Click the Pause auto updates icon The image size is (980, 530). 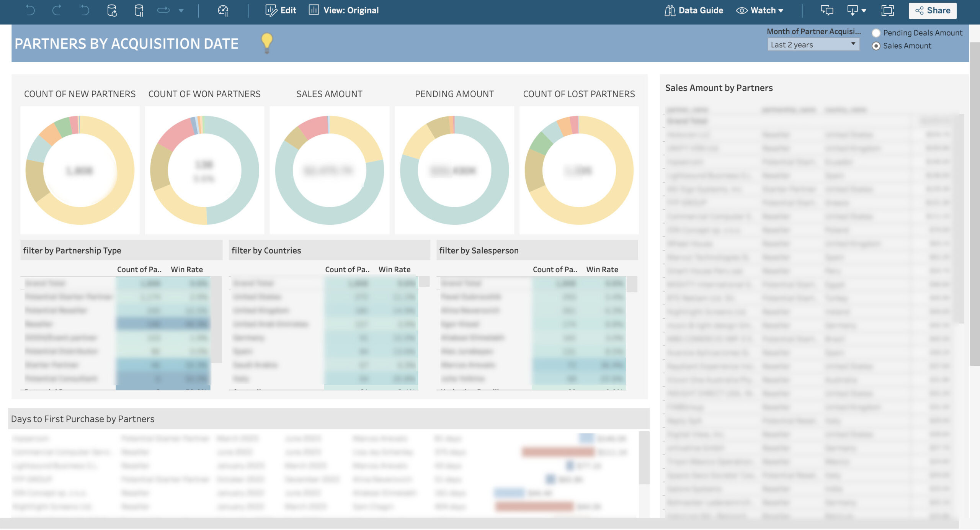[139, 10]
